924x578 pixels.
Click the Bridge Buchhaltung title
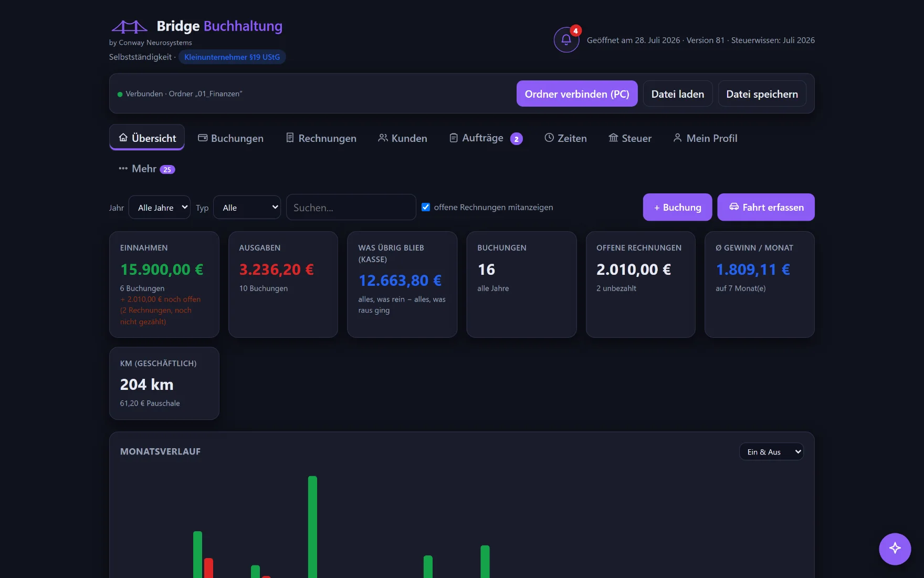[x=219, y=26]
